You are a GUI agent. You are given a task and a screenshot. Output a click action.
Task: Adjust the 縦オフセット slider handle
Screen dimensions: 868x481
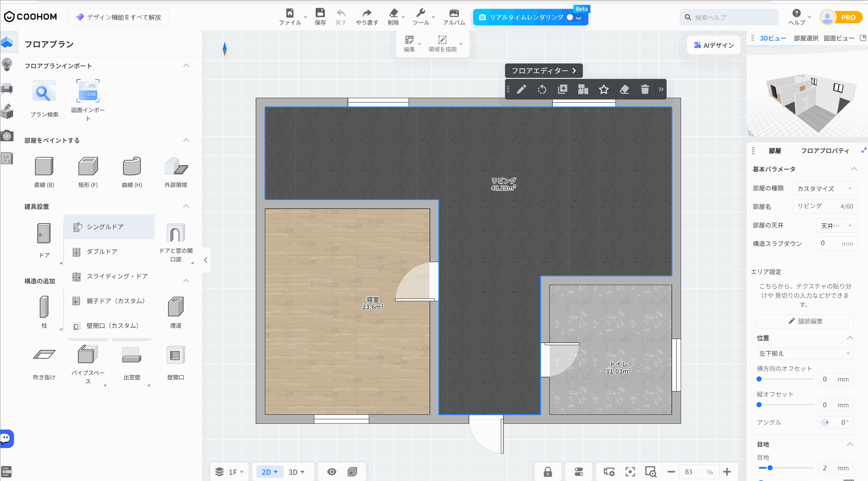tap(759, 405)
